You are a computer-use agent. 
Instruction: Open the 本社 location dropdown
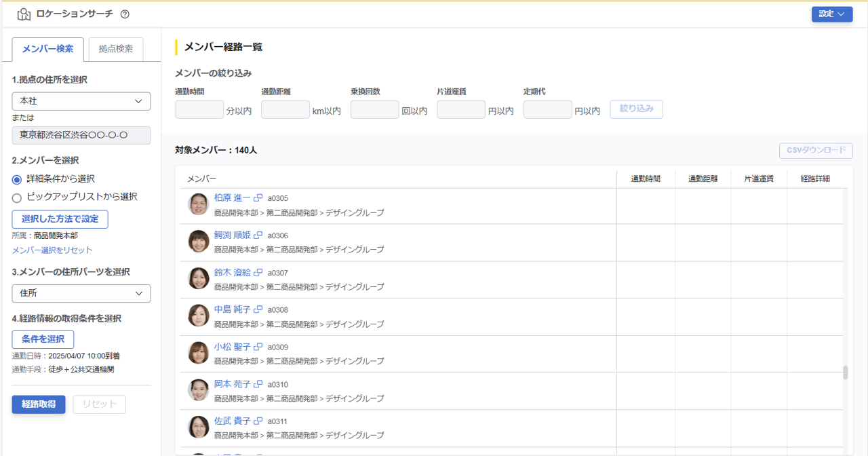81,101
